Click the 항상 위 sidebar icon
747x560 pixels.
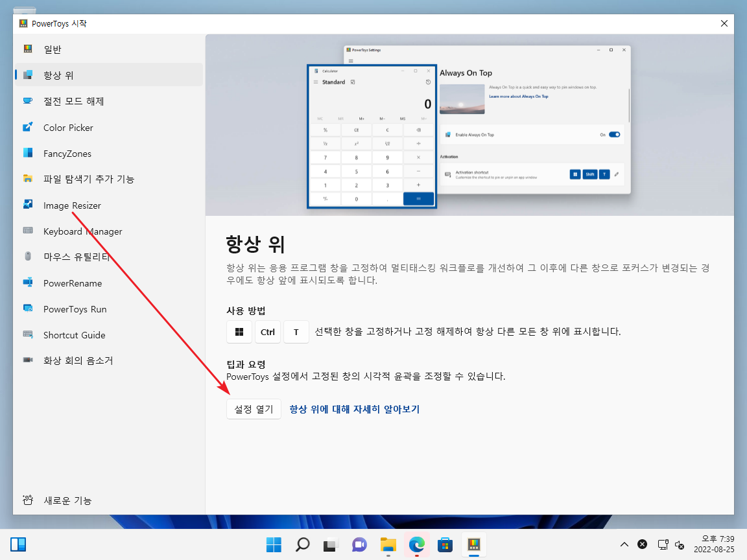point(28,75)
